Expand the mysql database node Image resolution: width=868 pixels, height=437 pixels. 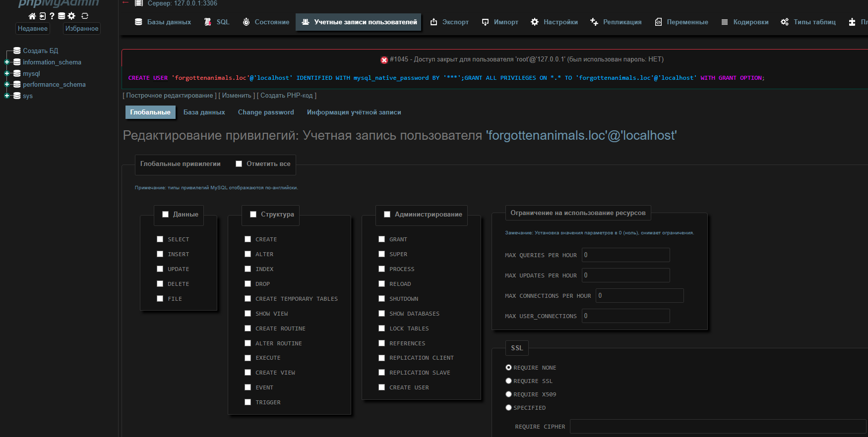pyautogui.click(x=7, y=73)
